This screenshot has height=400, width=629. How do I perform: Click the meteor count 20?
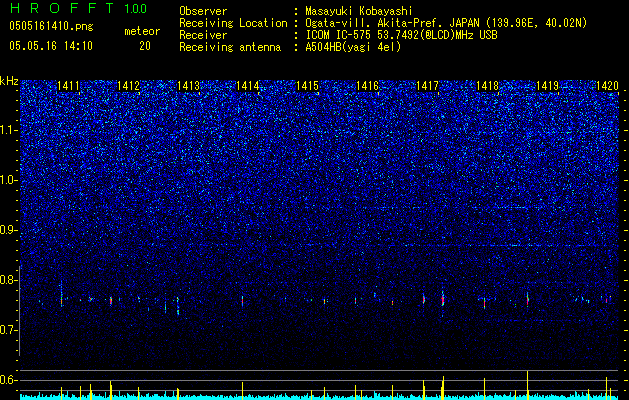145,46
